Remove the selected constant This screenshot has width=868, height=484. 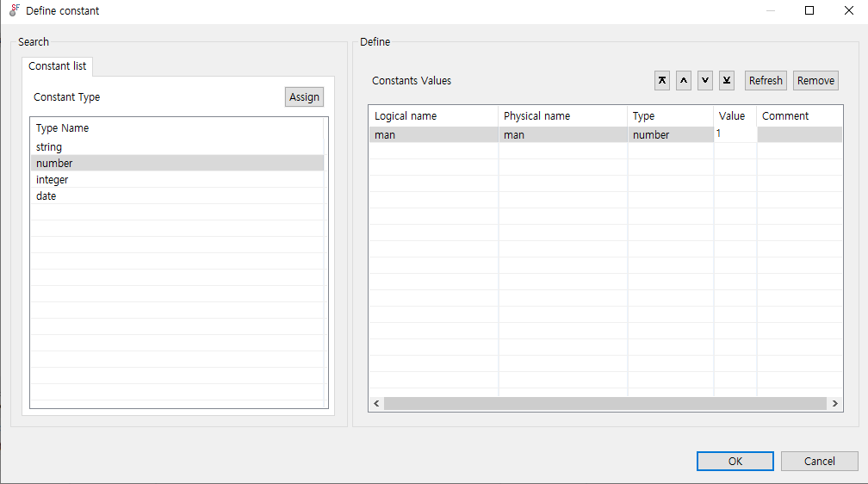815,80
